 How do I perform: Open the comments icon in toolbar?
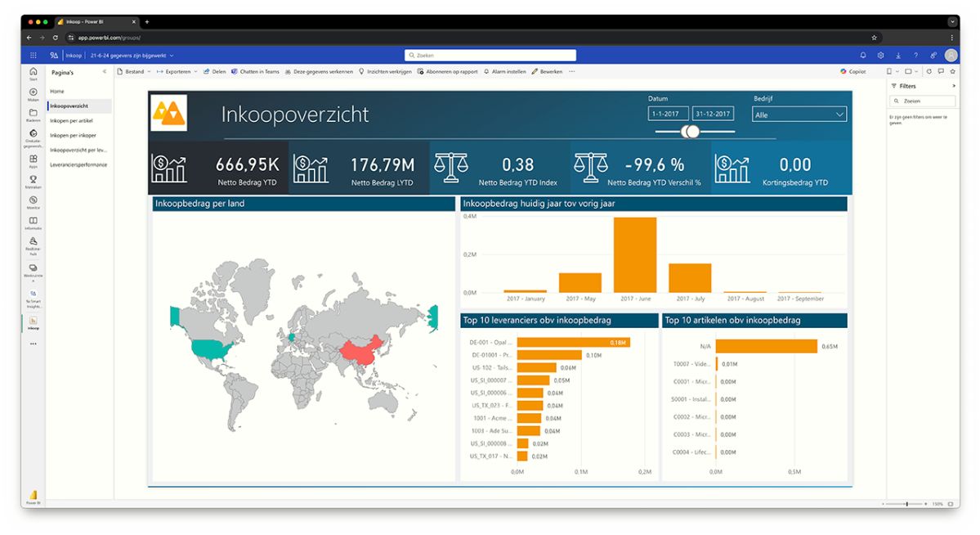pyautogui.click(x=941, y=72)
